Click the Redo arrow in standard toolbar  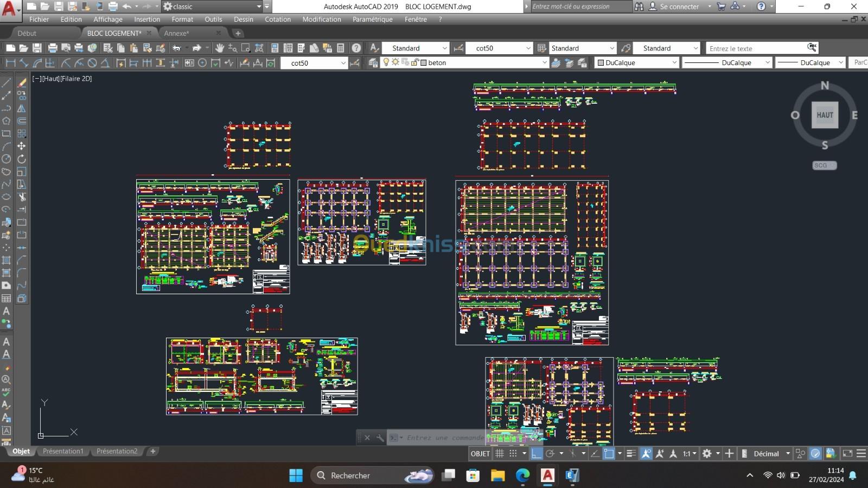tap(197, 48)
